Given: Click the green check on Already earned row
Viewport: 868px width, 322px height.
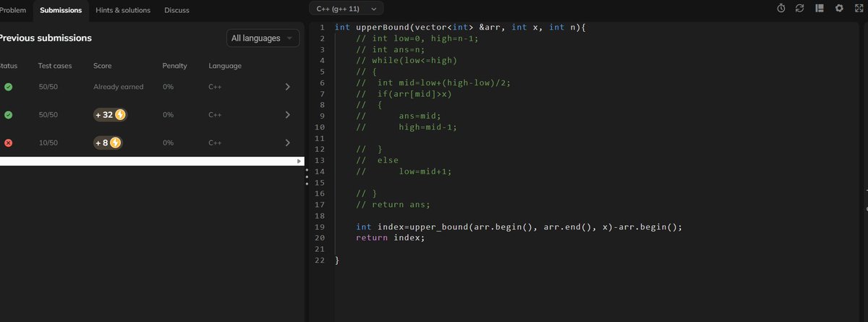Looking at the screenshot, I should [x=8, y=87].
